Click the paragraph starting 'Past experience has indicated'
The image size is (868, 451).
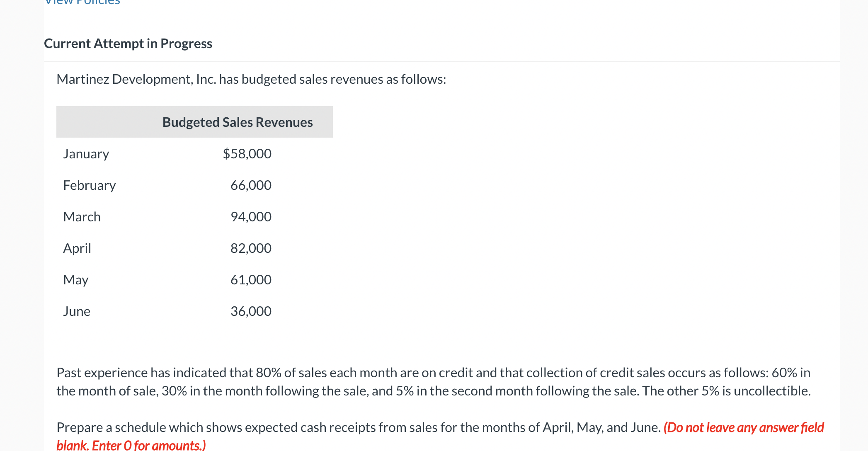pyautogui.click(x=433, y=373)
